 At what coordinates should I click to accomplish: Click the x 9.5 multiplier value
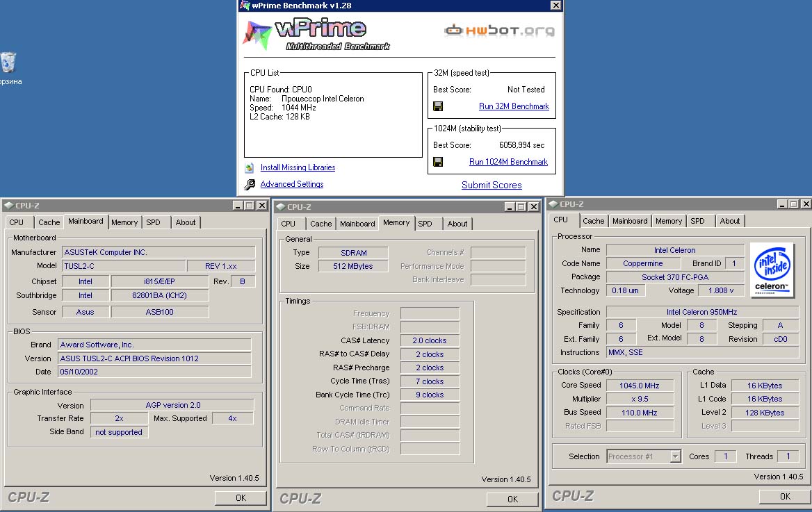pyautogui.click(x=640, y=399)
